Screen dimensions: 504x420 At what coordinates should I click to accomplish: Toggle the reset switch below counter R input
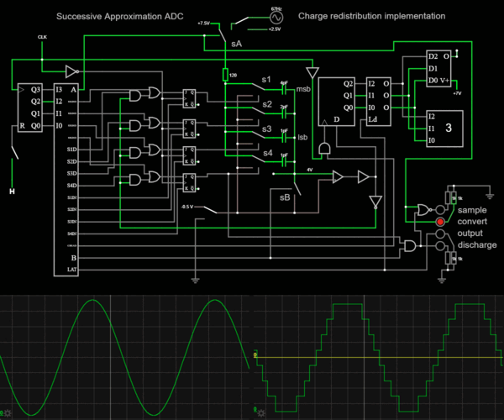point(14,153)
